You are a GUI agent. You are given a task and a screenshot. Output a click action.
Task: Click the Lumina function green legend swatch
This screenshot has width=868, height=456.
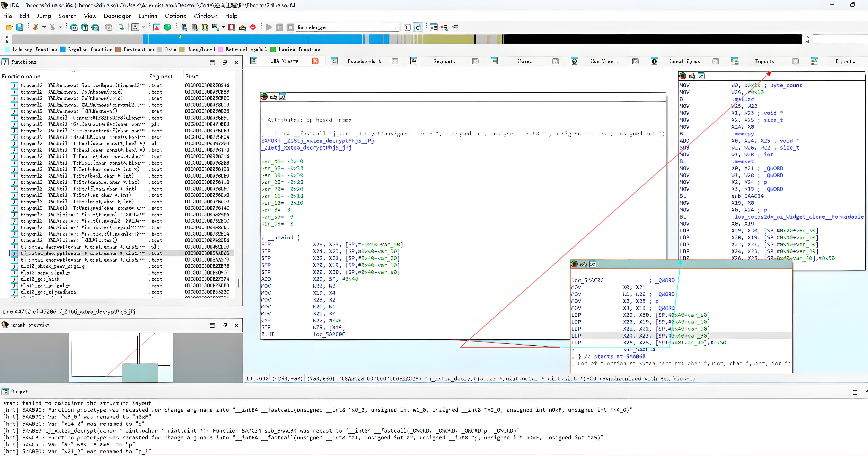coord(273,49)
